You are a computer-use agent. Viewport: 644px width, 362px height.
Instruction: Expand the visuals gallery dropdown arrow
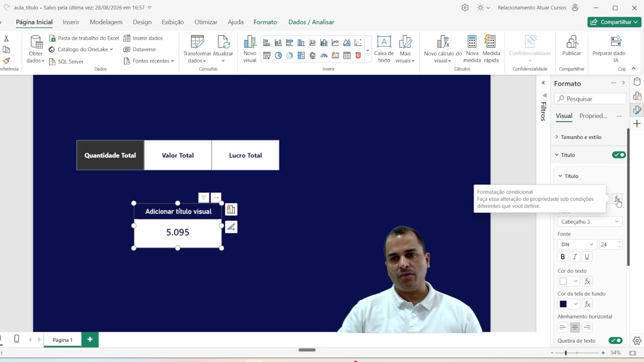pos(368,50)
